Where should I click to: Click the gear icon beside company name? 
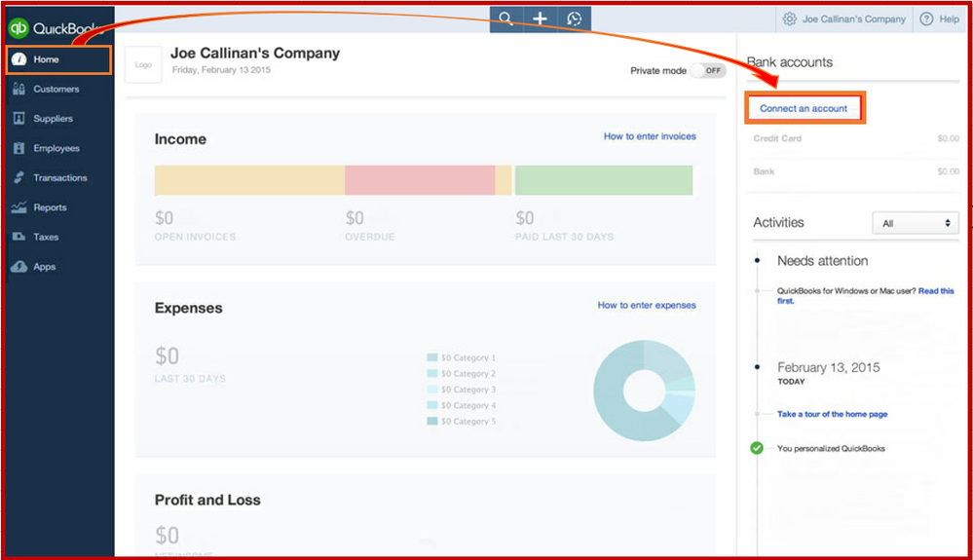point(789,19)
